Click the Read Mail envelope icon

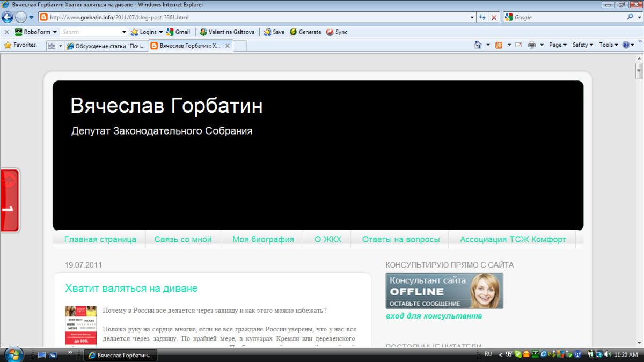[x=518, y=46]
